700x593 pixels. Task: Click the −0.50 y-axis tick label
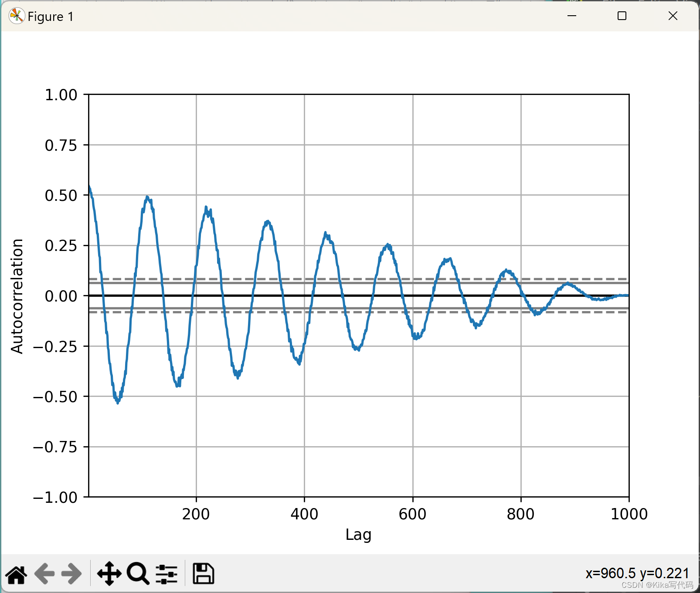point(55,396)
